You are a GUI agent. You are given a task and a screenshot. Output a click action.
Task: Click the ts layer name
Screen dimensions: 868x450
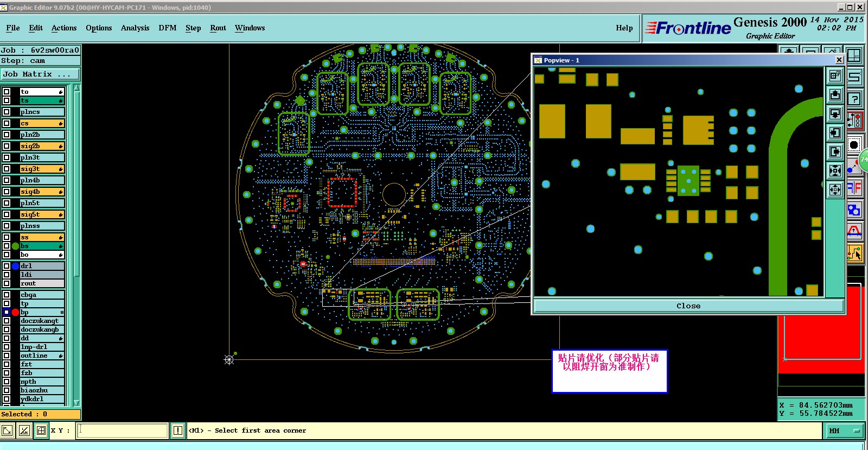(42, 100)
